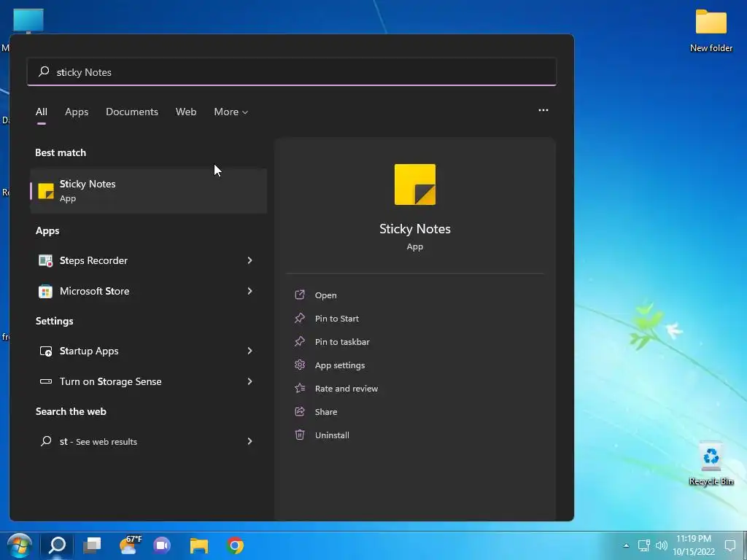Click the web search magnifier icon for 'st'
This screenshot has width=747, height=560.
[x=46, y=441]
